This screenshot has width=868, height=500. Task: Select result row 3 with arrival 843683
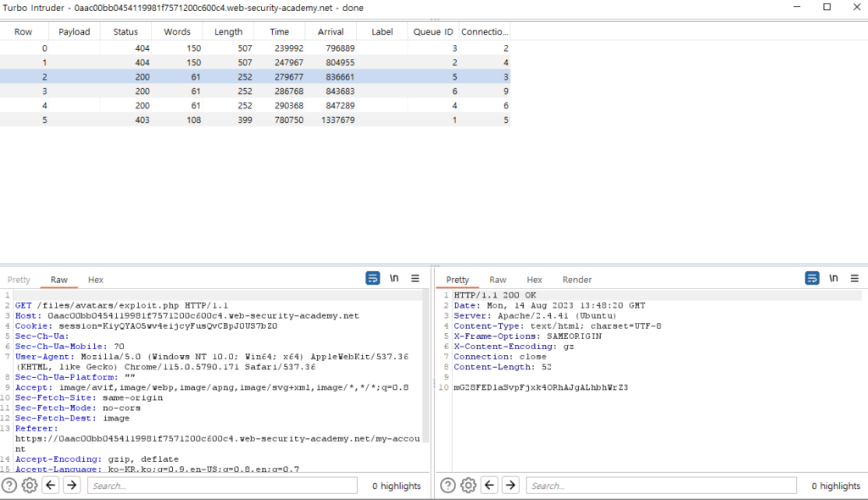pos(254,92)
